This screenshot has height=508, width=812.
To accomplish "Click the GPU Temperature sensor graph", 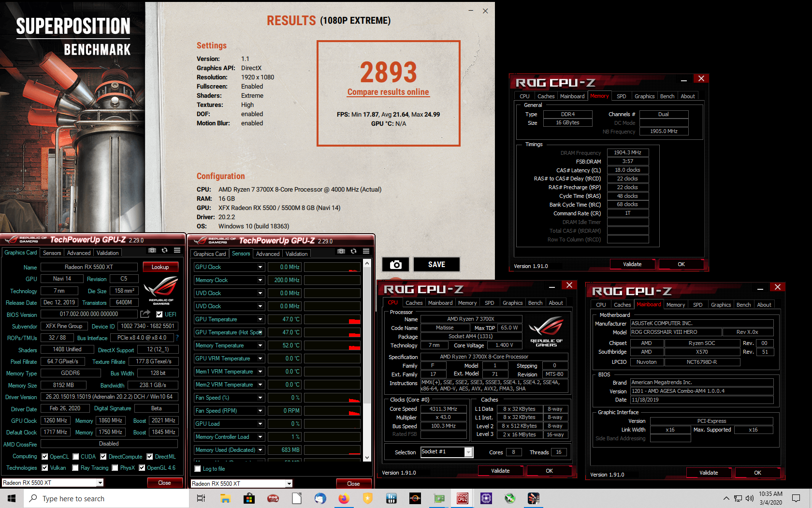I will [332, 319].
